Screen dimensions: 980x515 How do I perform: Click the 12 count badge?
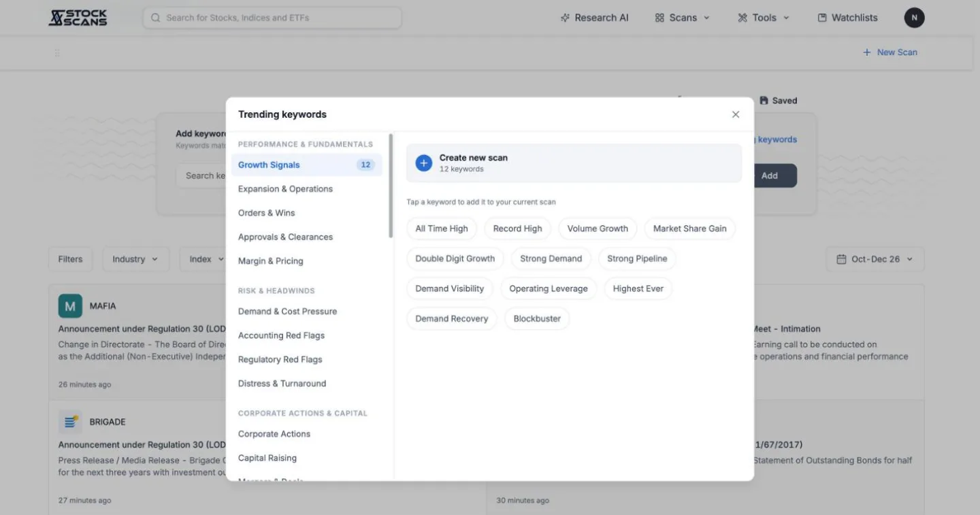pyautogui.click(x=365, y=165)
